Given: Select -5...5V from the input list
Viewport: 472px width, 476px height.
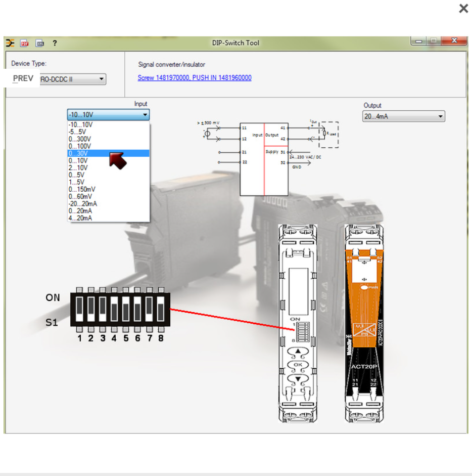Looking at the screenshot, I should (108, 132).
